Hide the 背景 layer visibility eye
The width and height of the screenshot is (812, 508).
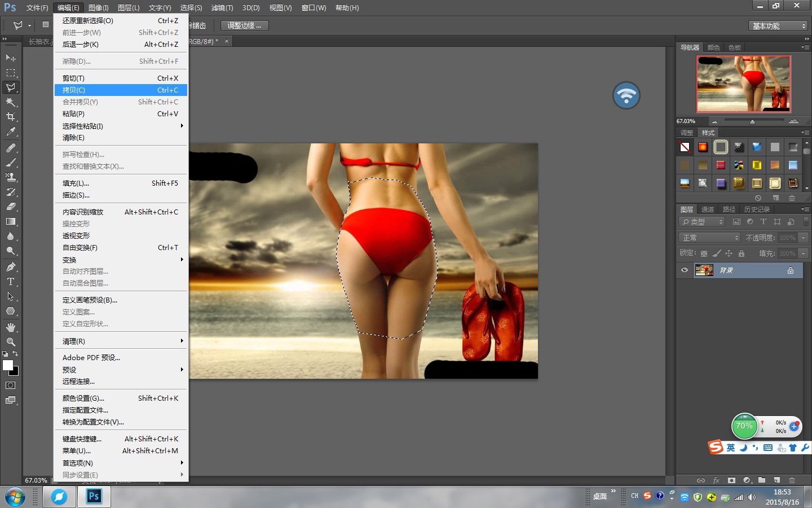pos(685,270)
